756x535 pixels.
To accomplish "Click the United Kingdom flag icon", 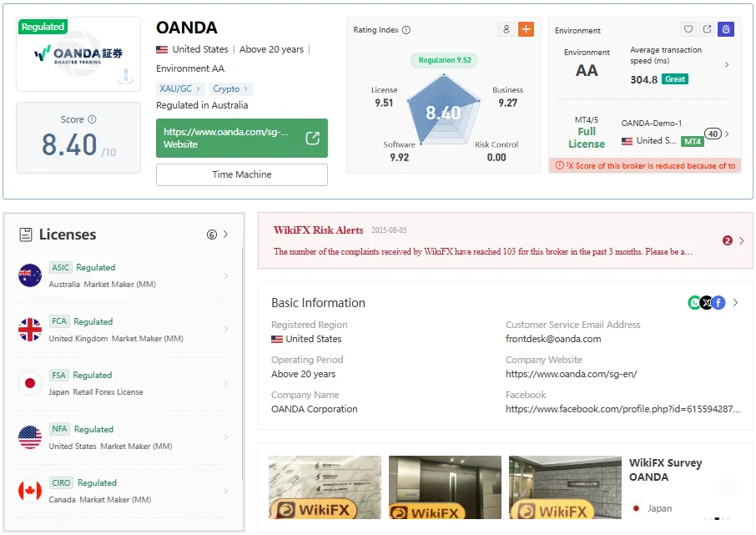I will pos(30,330).
